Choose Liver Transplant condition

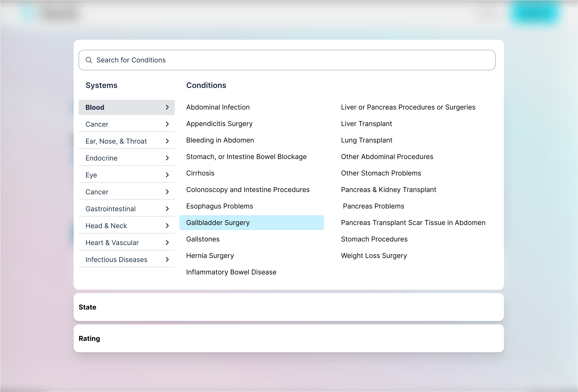366,124
